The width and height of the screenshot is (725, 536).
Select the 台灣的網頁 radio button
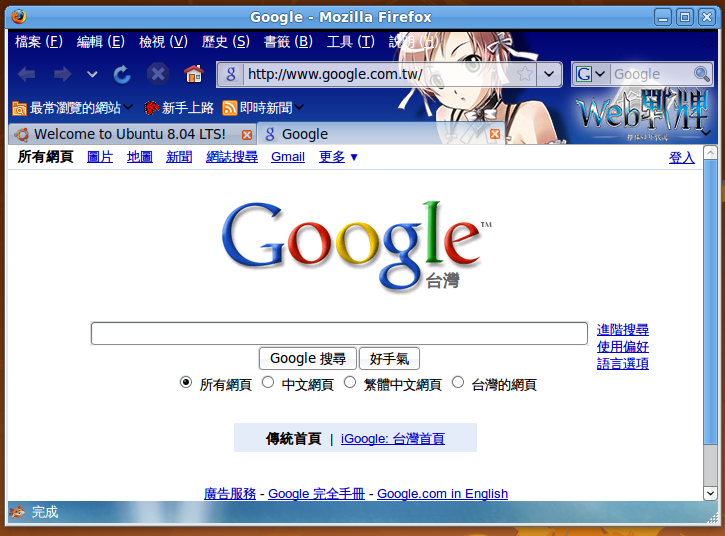point(458,382)
